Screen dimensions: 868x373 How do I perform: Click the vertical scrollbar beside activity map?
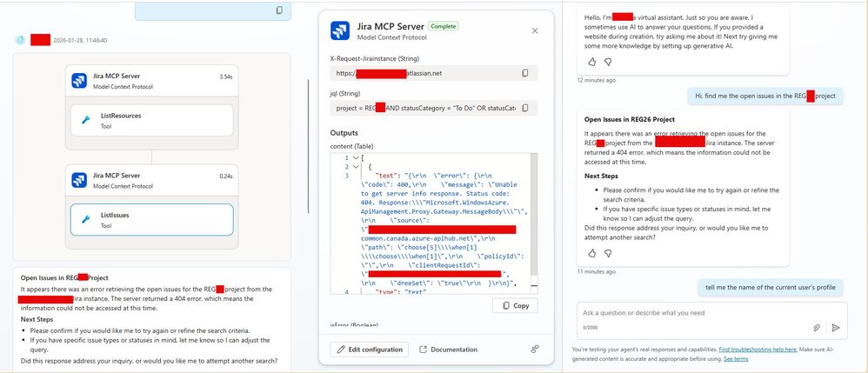tap(309, 145)
